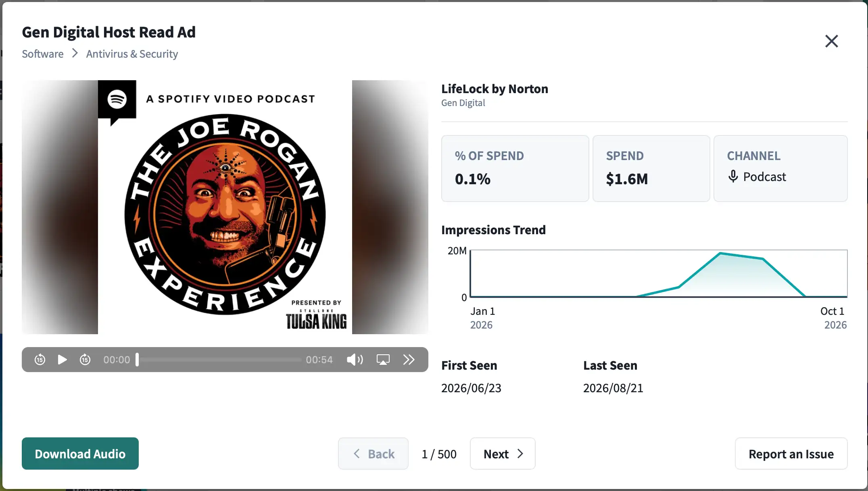The image size is (868, 491).
Task: Click the Gen Digital Host Read Ad heading
Action: point(108,32)
